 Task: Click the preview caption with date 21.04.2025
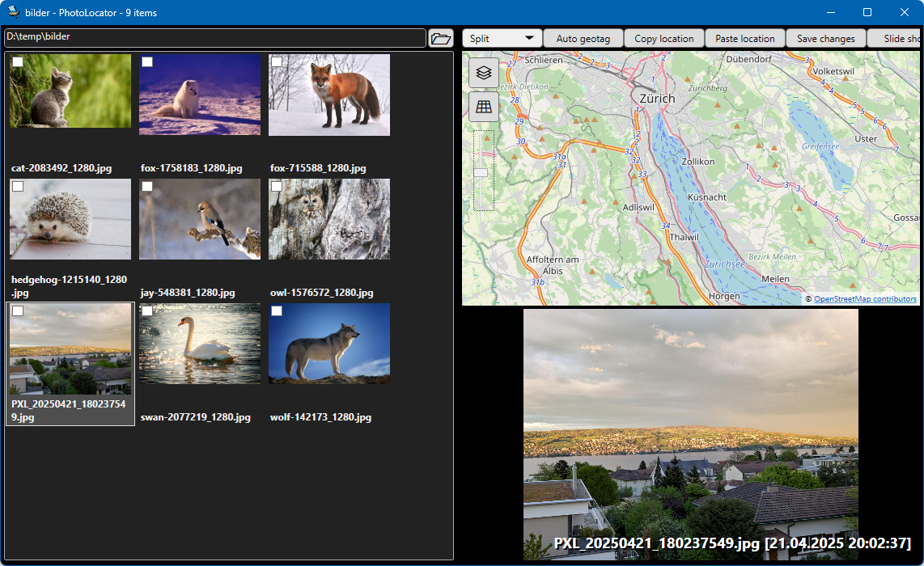point(732,543)
